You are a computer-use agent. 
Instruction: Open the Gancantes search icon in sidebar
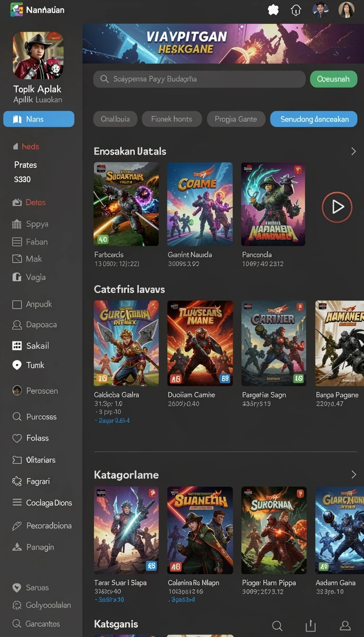point(17,624)
